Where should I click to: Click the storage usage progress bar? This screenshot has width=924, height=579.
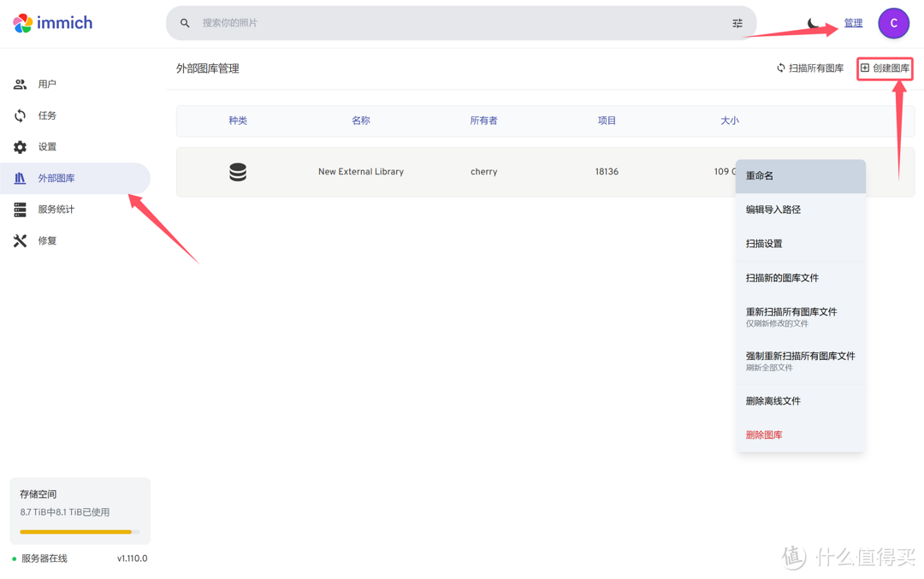(79, 532)
